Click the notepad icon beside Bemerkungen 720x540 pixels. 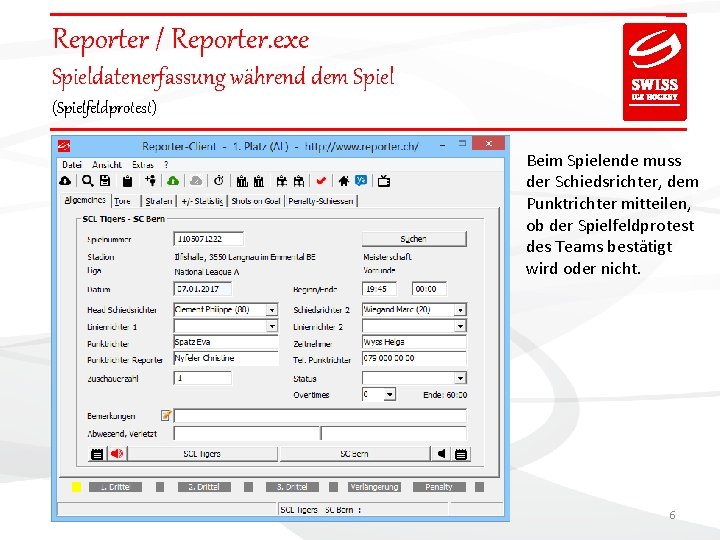pyautogui.click(x=166, y=416)
